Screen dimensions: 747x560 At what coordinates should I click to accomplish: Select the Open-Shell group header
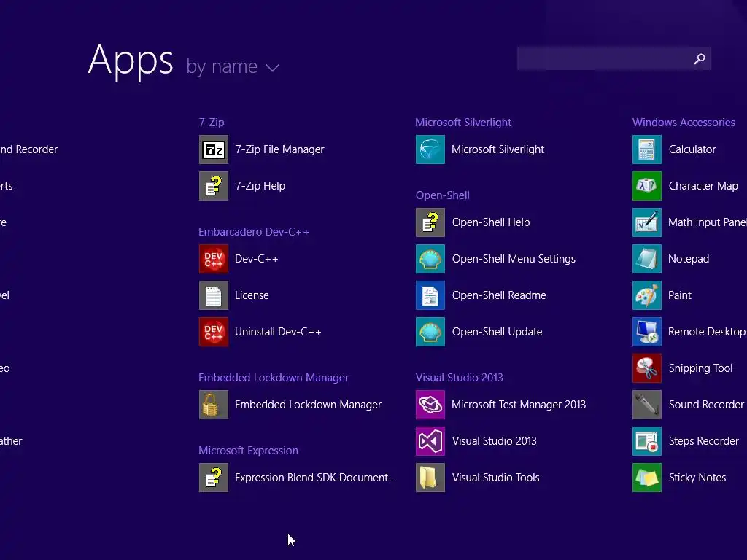point(443,195)
